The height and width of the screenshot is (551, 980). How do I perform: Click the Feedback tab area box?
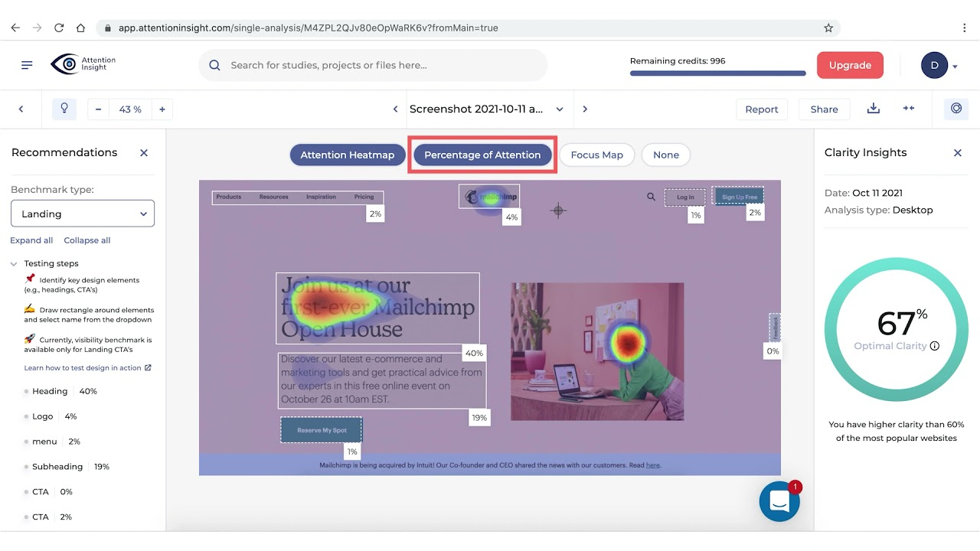[x=775, y=328]
